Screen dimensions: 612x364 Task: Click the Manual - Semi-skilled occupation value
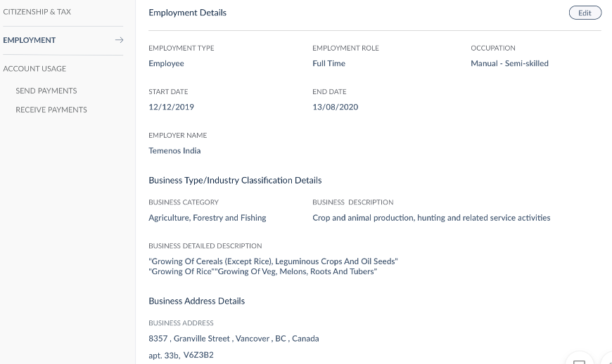pyautogui.click(x=509, y=63)
